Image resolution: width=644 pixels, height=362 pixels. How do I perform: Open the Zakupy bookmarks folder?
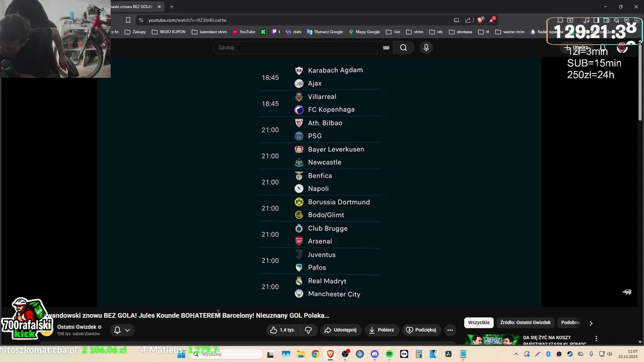click(135, 32)
